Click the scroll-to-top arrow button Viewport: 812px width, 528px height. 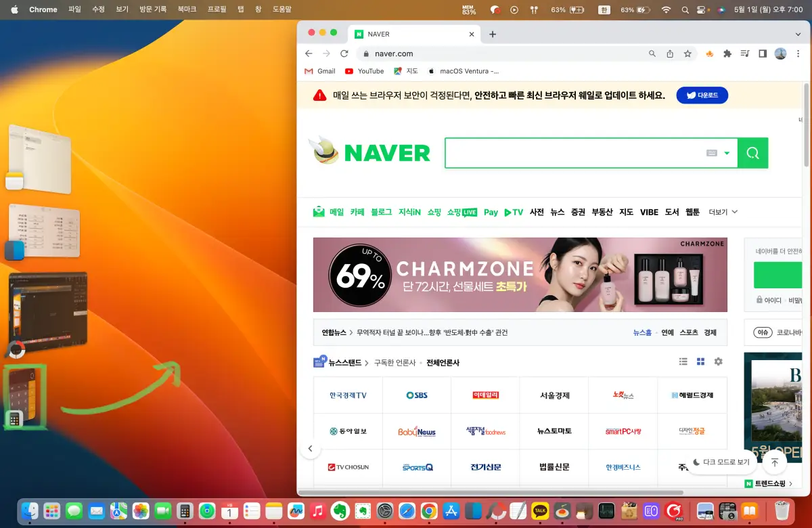774,462
